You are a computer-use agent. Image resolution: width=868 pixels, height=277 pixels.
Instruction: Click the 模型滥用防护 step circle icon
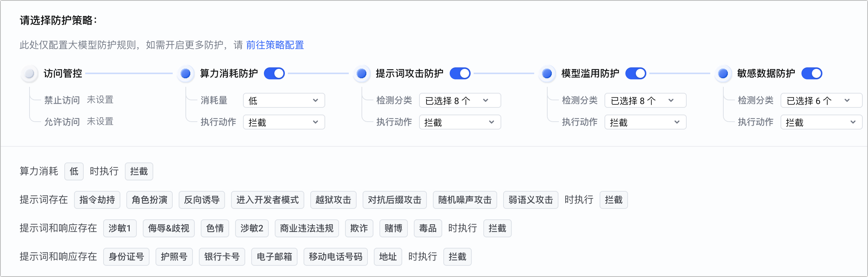pyautogui.click(x=547, y=73)
